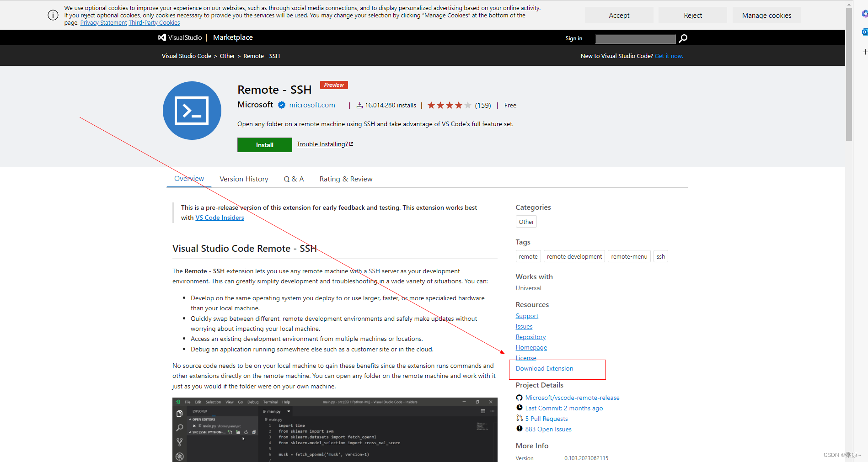Open 5 Pull Requests link
Viewport: 868px width, 462px height.
[x=547, y=419]
